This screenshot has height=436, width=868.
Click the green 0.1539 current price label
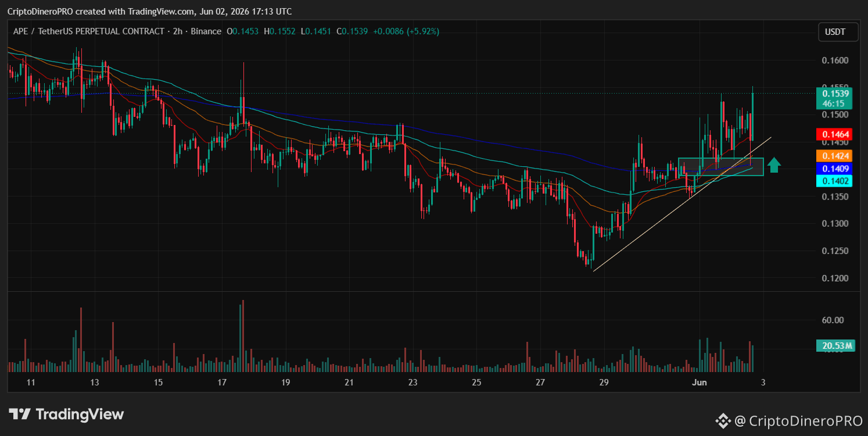point(834,98)
